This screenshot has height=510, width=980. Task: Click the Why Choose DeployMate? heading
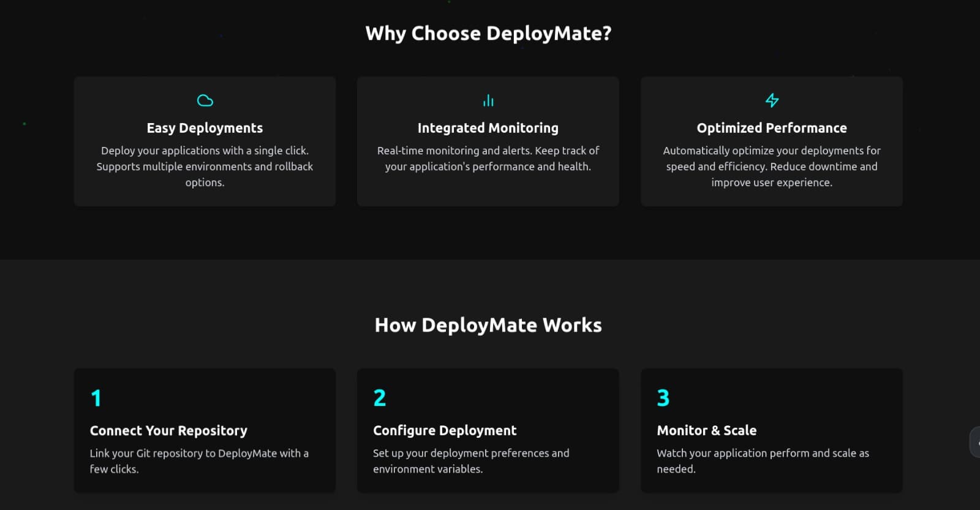[x=488, y=33]
